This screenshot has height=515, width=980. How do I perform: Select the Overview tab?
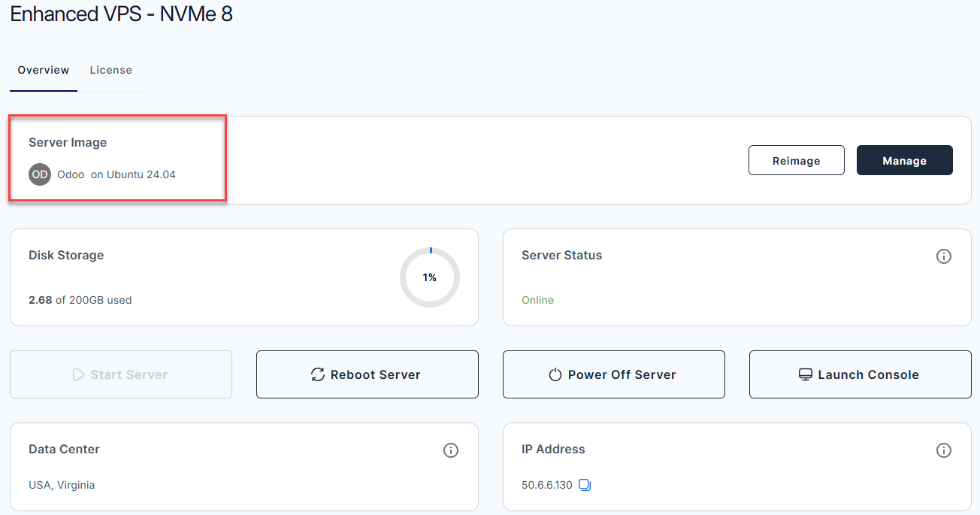(x=43, y=70)
